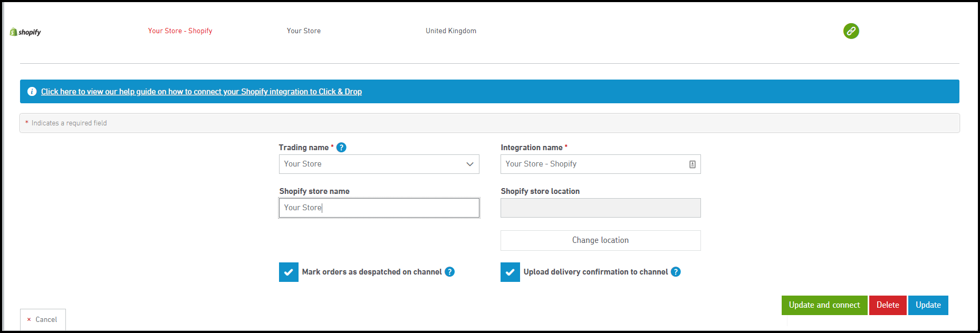Click the Change location button

(600, 240)
